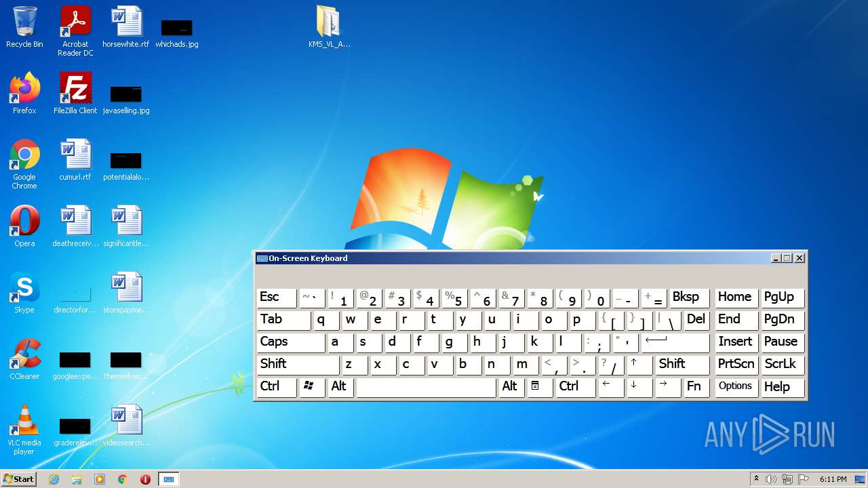Select cumurl.rtf document icon
Viewport: 868px width, 488px height.
[x=75, y=160]
